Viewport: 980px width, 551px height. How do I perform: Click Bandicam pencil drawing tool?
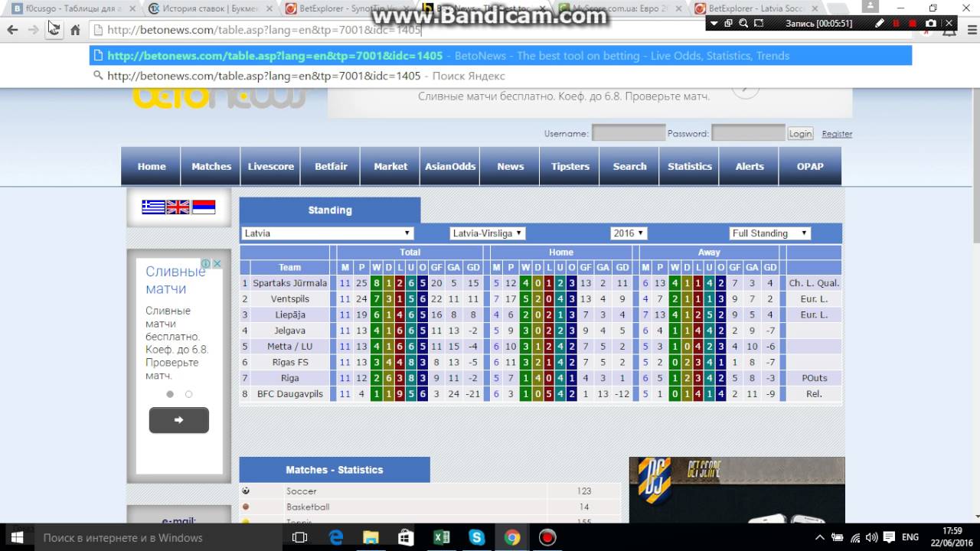880,24
